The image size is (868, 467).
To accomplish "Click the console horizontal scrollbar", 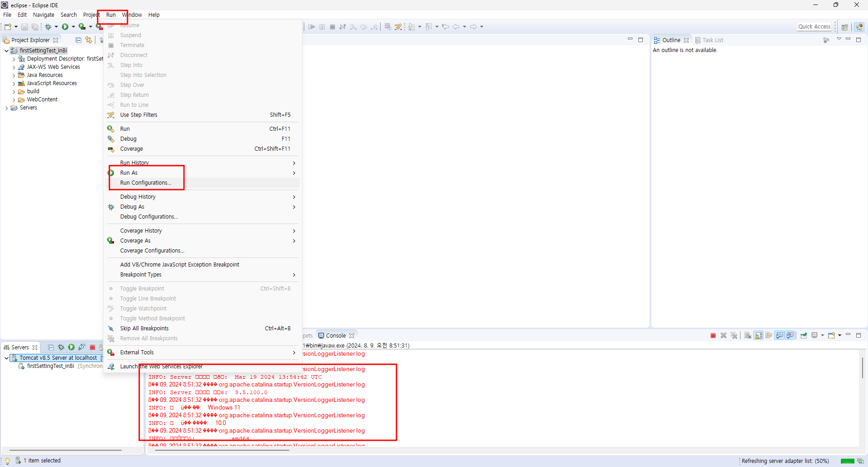I will coord(222,450).
